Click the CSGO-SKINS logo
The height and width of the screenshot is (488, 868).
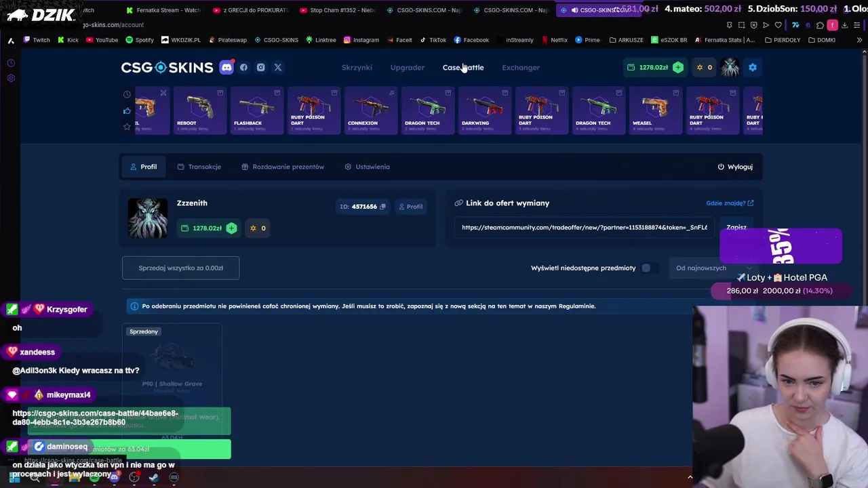[x=167, y=67]
